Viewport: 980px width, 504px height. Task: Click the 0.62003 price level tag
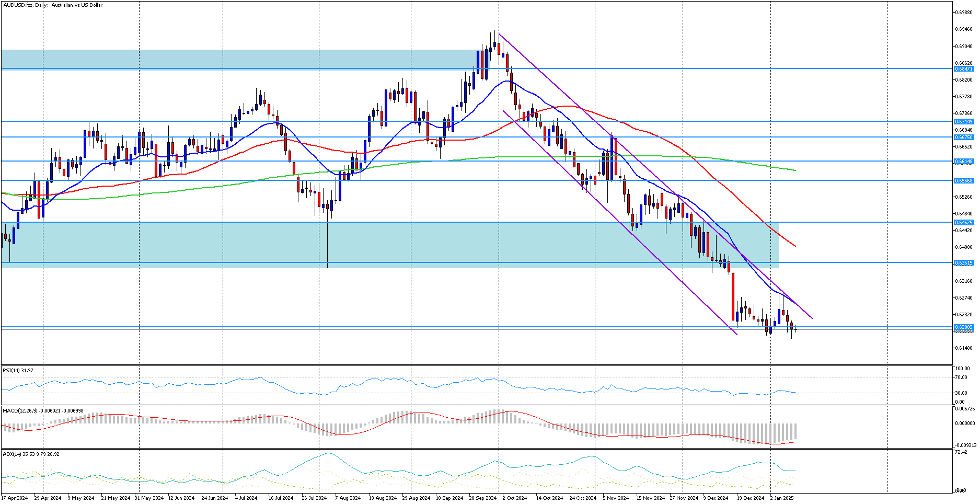964,327
